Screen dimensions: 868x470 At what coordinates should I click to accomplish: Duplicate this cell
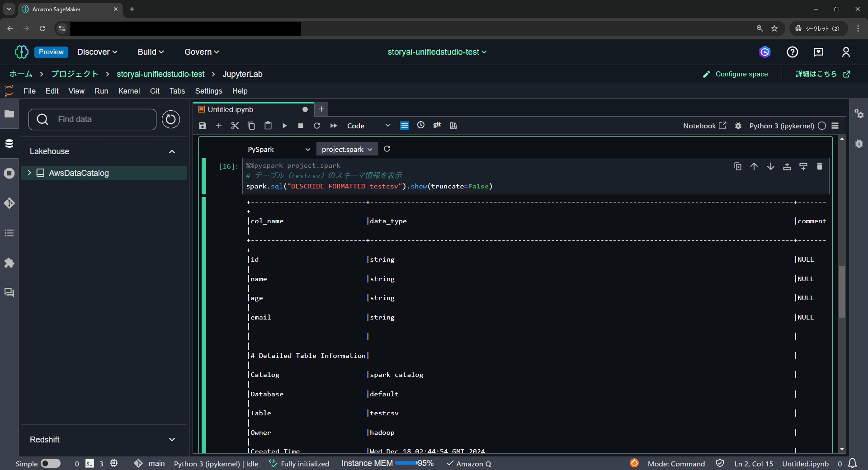(738, 166)
